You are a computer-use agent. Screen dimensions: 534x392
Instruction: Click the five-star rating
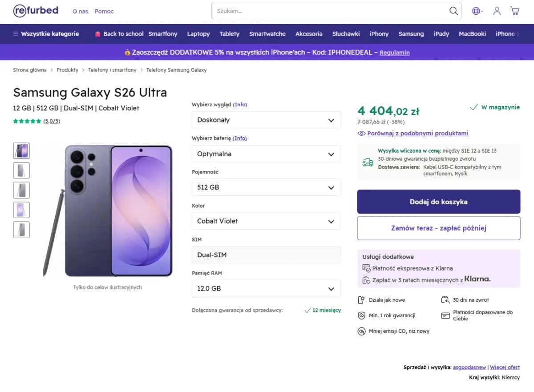tap(27, 121)
